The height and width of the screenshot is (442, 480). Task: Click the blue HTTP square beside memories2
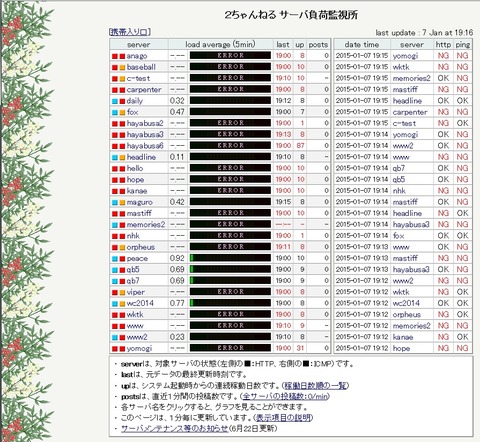[x=115, y=225]
